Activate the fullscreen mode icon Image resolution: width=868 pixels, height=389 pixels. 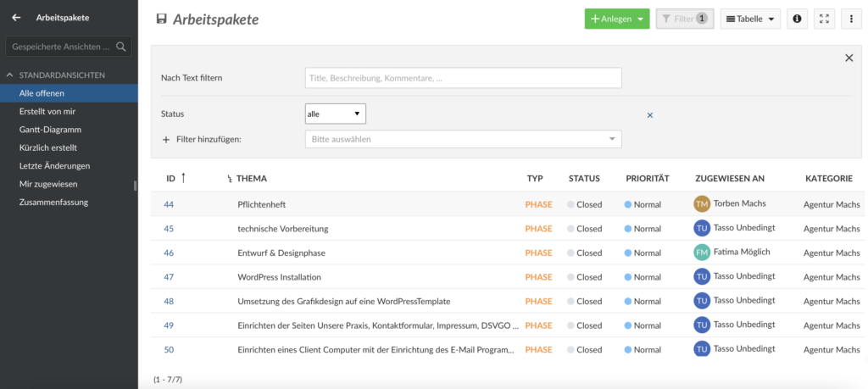(x=824, y=19)
